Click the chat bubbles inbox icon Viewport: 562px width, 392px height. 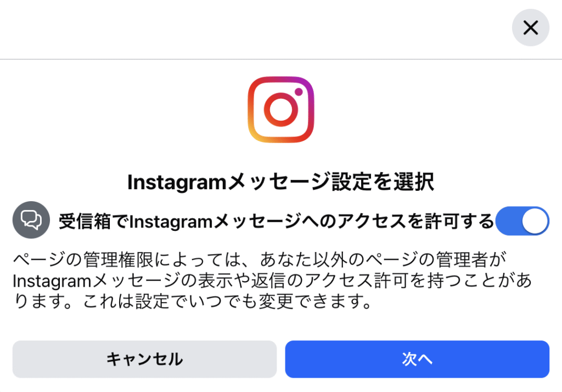(31, 220)
